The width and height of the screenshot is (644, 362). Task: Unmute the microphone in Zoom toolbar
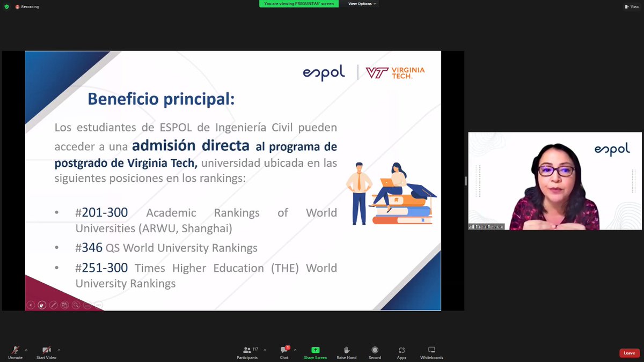pyautogui.click(x=15, y=352)
